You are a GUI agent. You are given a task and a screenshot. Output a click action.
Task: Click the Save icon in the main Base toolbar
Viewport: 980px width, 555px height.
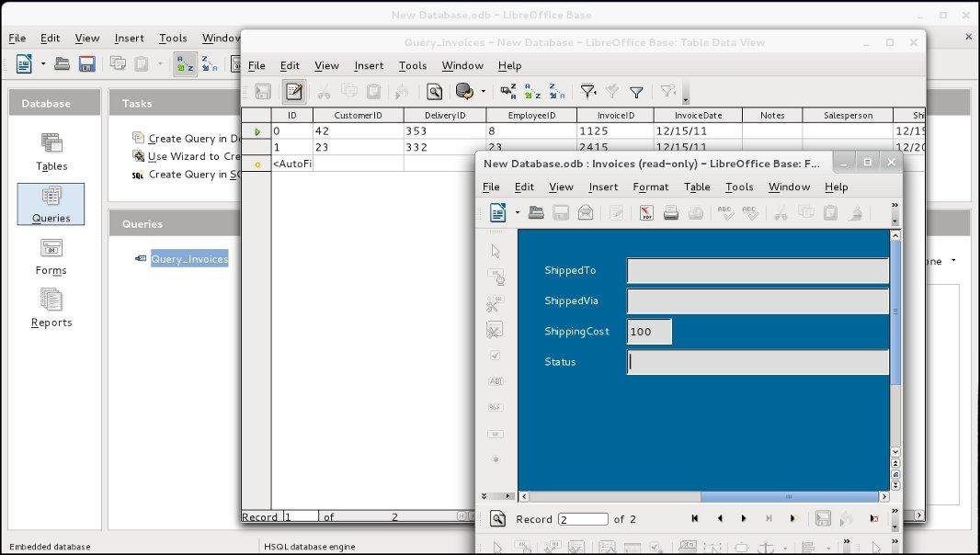[86, 63]
